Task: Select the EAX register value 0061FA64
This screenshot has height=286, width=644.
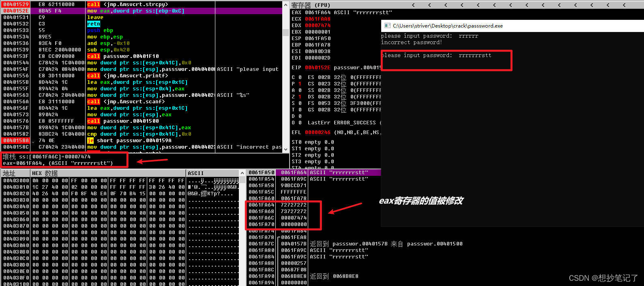Action: click(x=318, y=13)
